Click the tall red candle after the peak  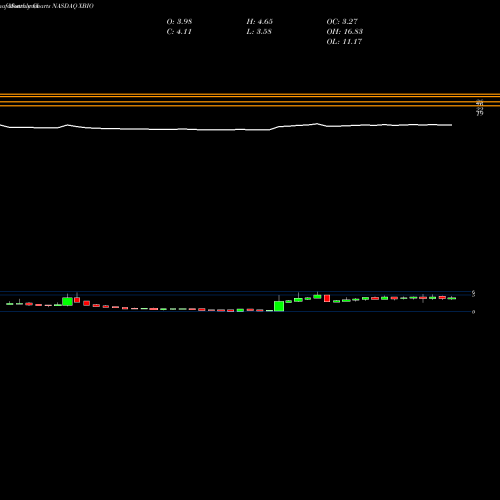tap(327, 298)
